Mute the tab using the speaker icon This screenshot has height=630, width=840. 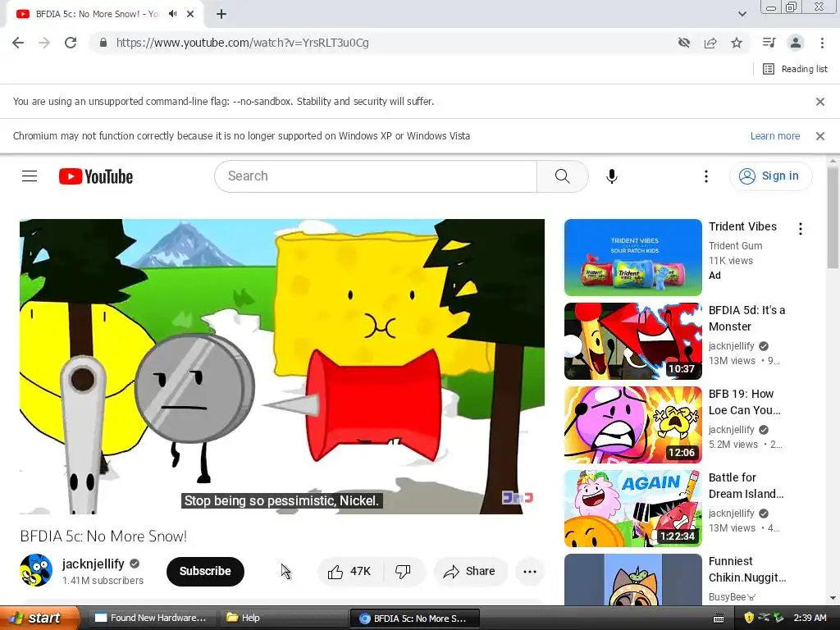pos(172,14)
